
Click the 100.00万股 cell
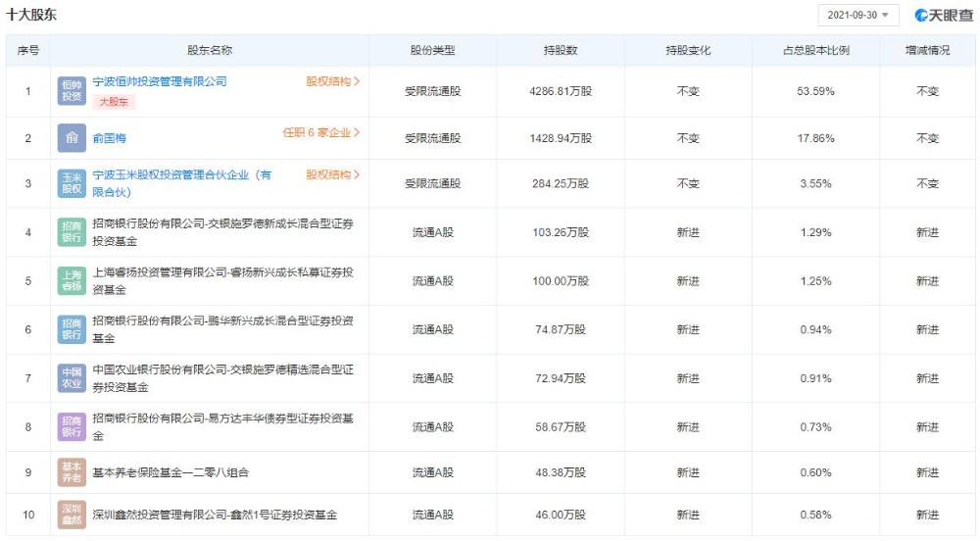[561, 281]
